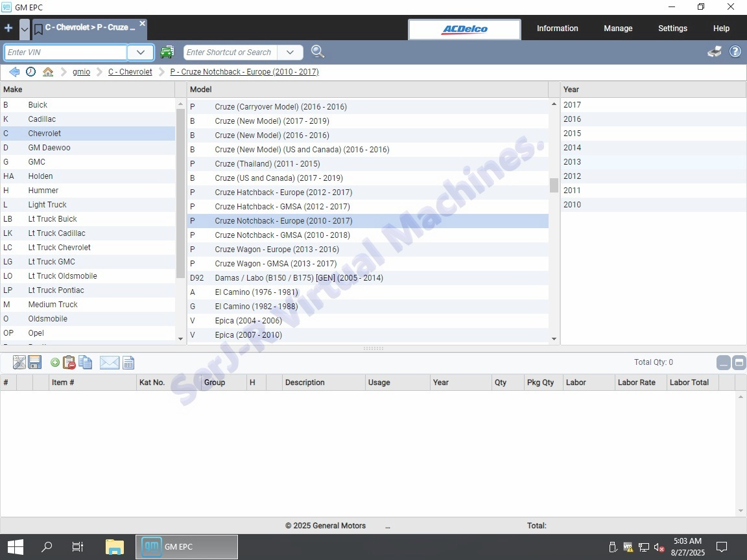The width and height of the screenshot is (747, 560).
Task: Expand the Shortcut or Search dropdown arrow
Action: tap(290, 52)
